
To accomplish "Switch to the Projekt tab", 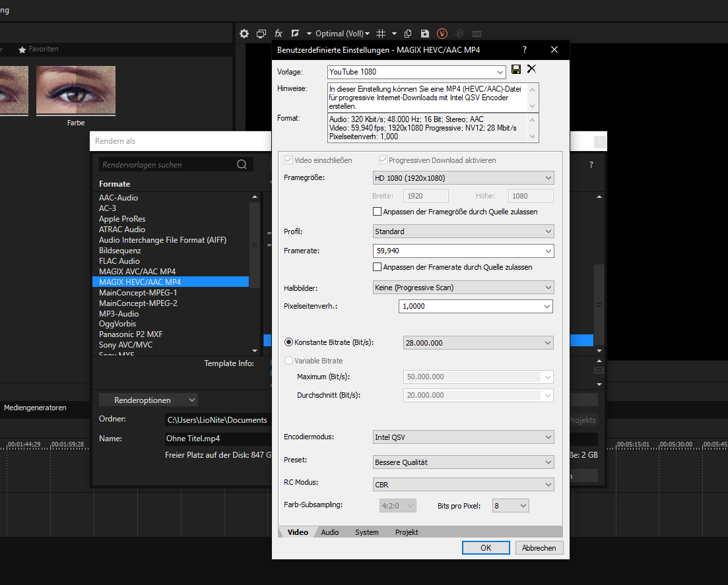I will coord(407,532).
